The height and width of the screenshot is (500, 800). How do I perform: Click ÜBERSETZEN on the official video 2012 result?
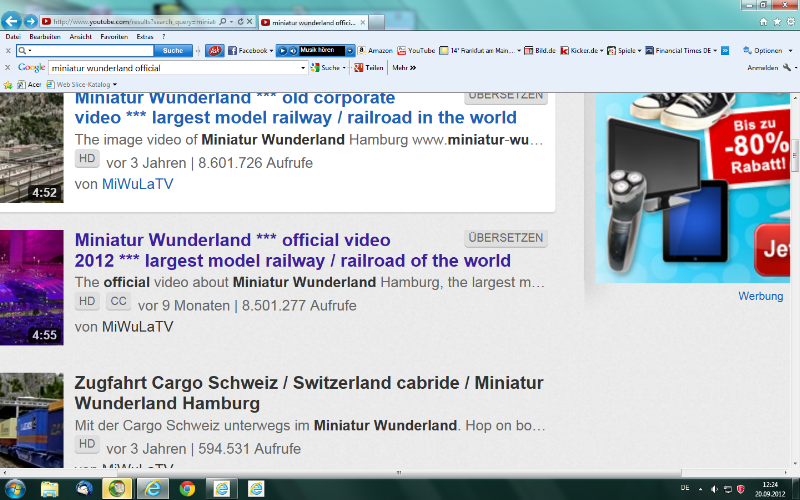click(x=505, y=238)
